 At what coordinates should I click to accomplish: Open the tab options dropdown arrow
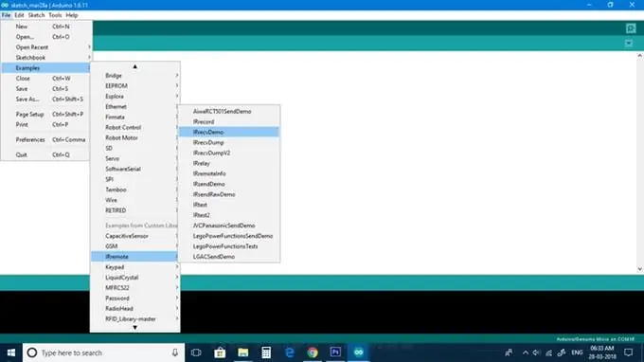[x=629, y=44]
